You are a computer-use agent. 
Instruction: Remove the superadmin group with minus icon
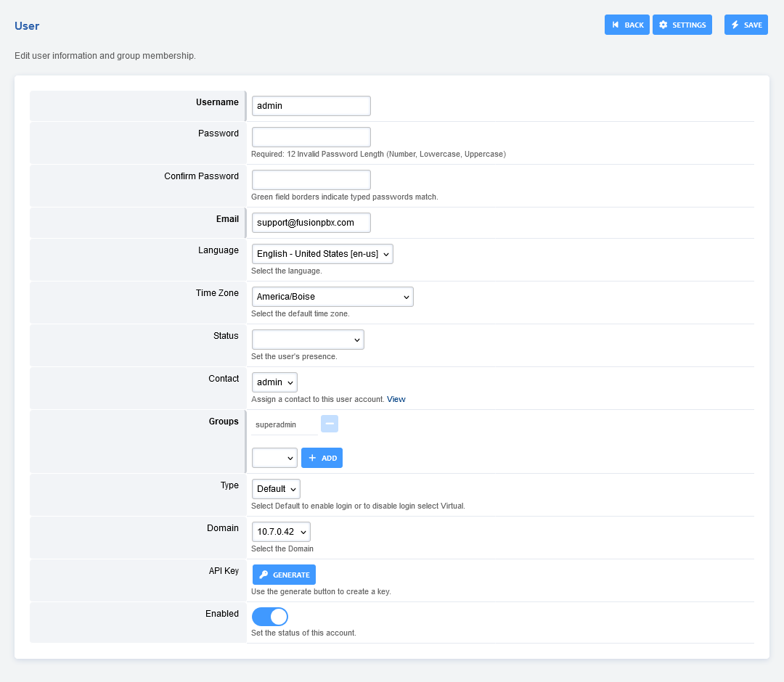point(330,424)
